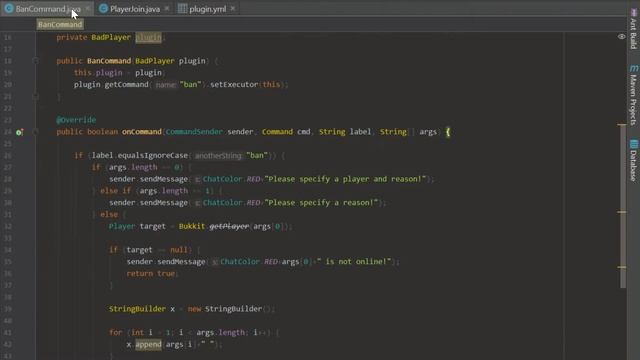Open the Maven Projects tool window
The width and height of the screenshot is (640, 360).
[x=633, y=95]
